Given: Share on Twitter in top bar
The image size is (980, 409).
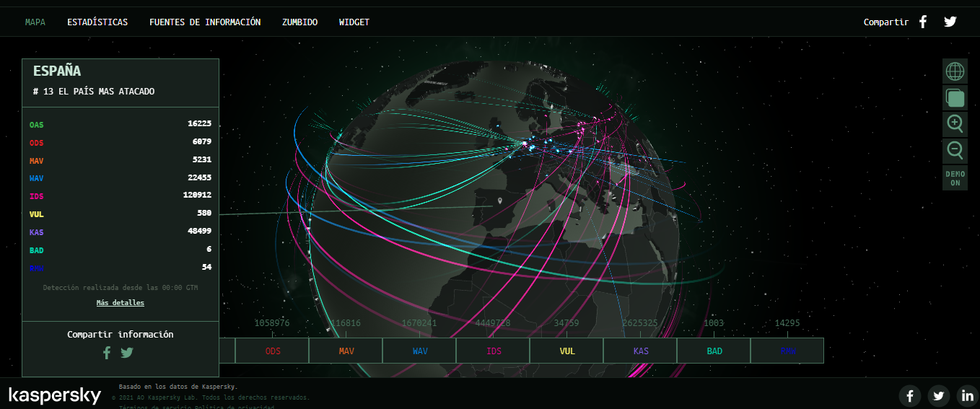Looking at the screenshot, I should [950, 22].
